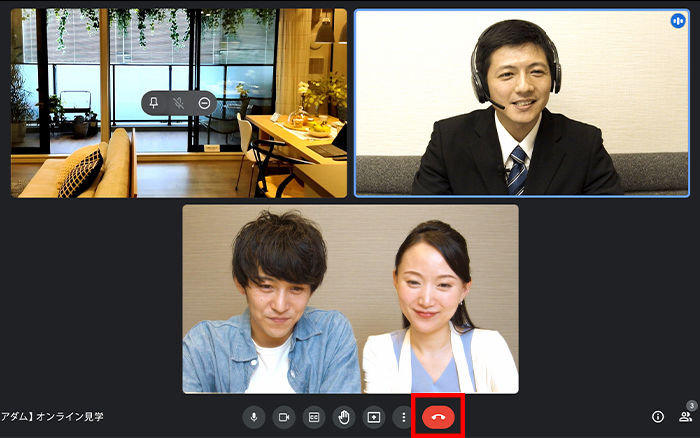Viewport: 700px width, 438px height.
Task: Open meeting details info icon
Action: [658, 417]
